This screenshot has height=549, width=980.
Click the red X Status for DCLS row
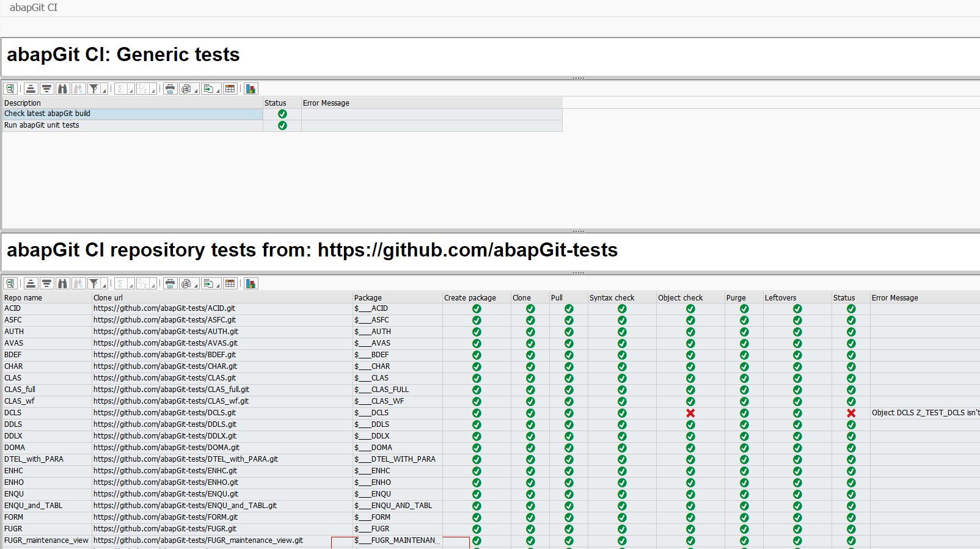click(851, 413)
